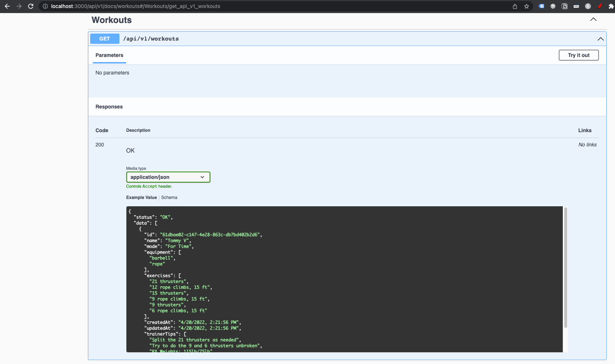Viewport: 615px width, 364px height.
Task: Select the Parameters tab
Action: (x=109, y=55)
